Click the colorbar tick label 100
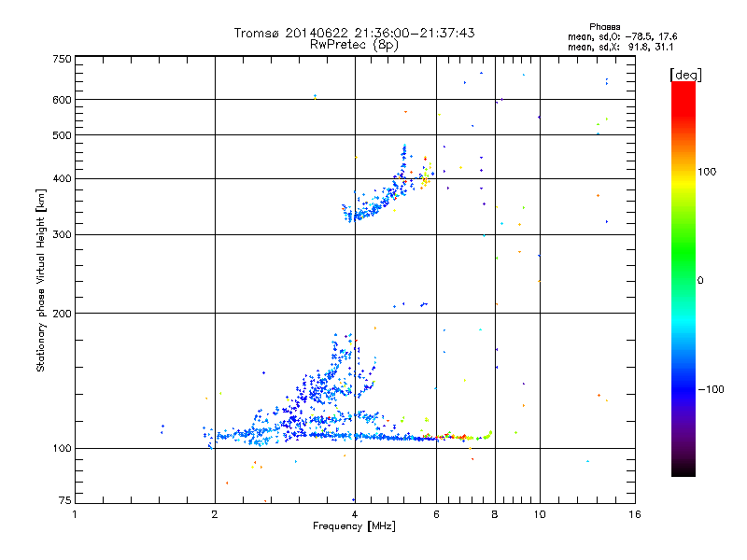747x560 pixels. tap(707, 172)
